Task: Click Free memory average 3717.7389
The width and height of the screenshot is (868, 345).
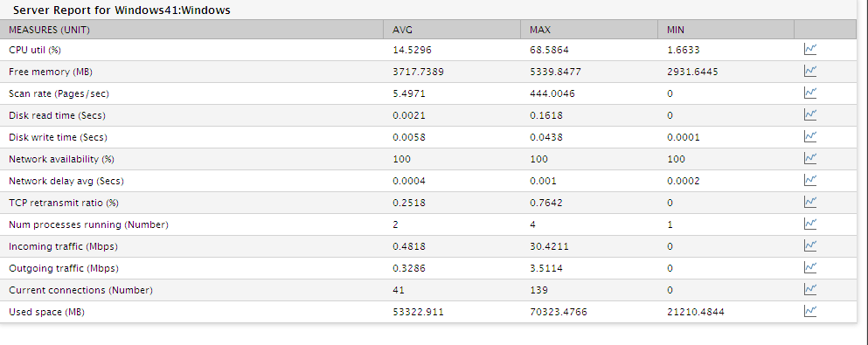Action: tap(418, 72)
